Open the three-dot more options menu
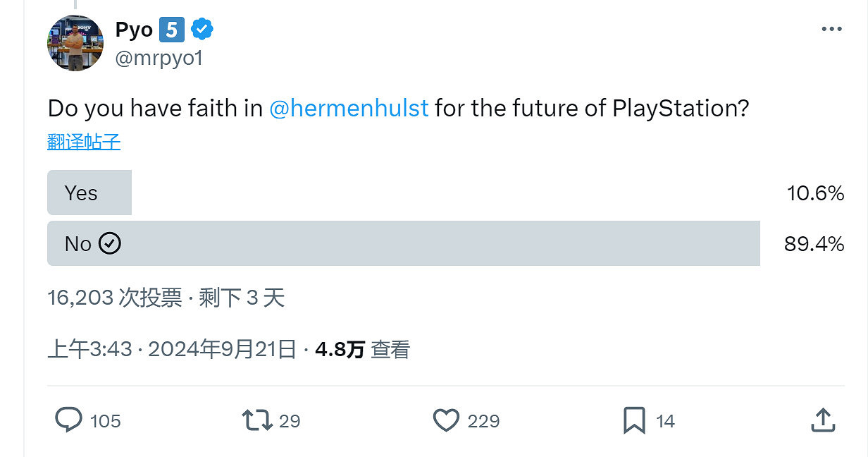 (832, 28)
